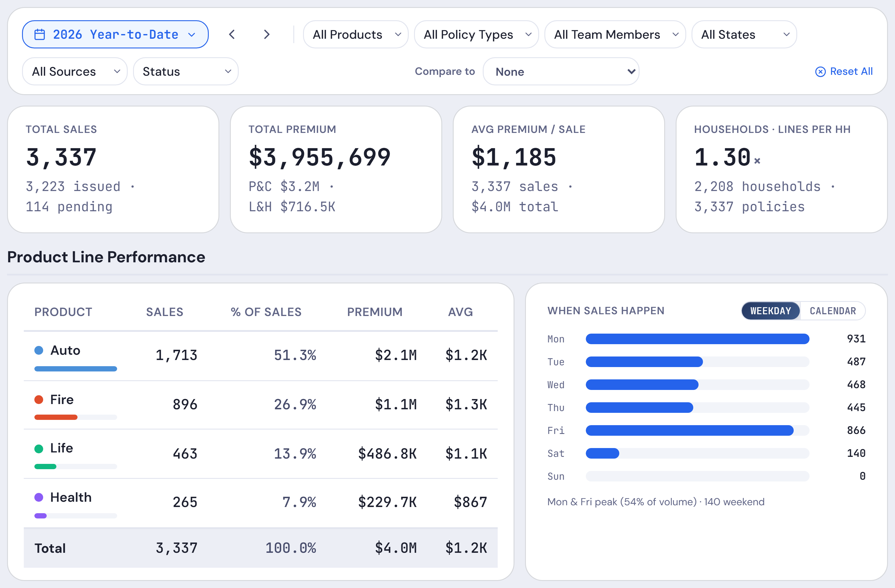Viewport: 895px width, 588px height.
Task: Click the Thursday sales bar
Action: tap(698, 408)
